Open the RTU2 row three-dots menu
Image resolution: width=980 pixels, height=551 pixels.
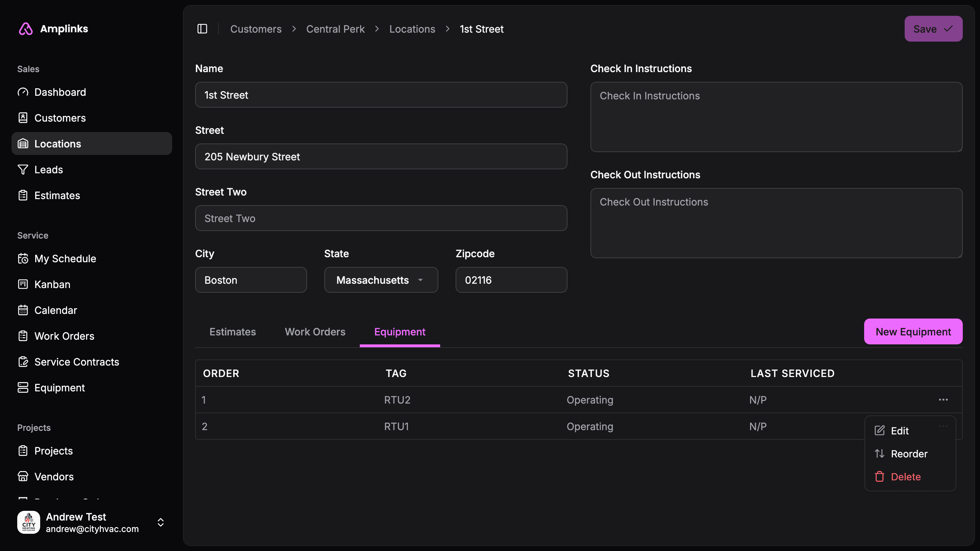pyautogui.click(x=943, y=400)
